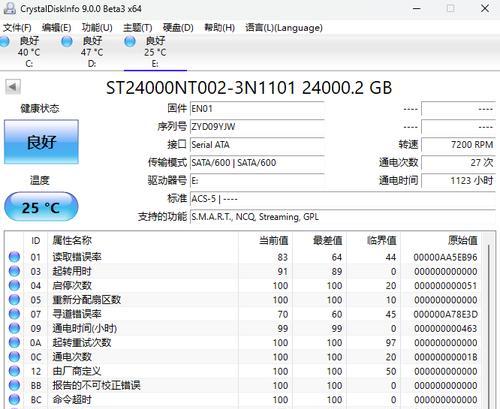Click the status orb beside drive E:

click(130, 42)
